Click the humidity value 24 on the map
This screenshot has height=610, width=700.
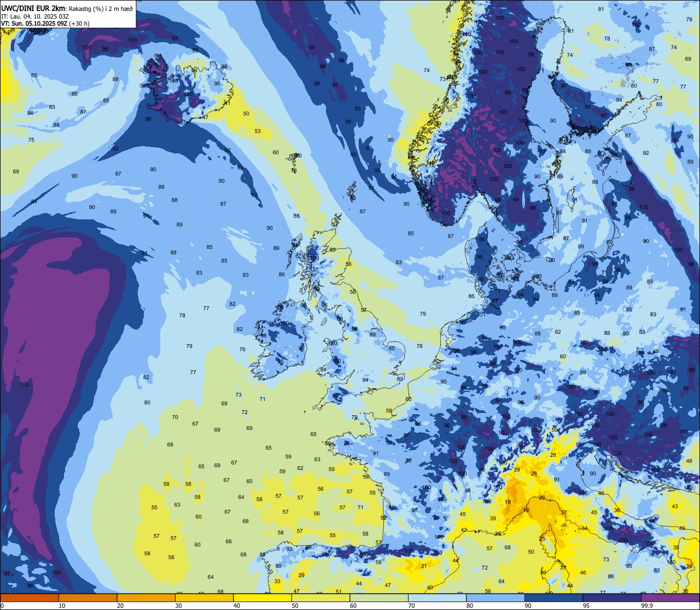(x=689, y=566)
